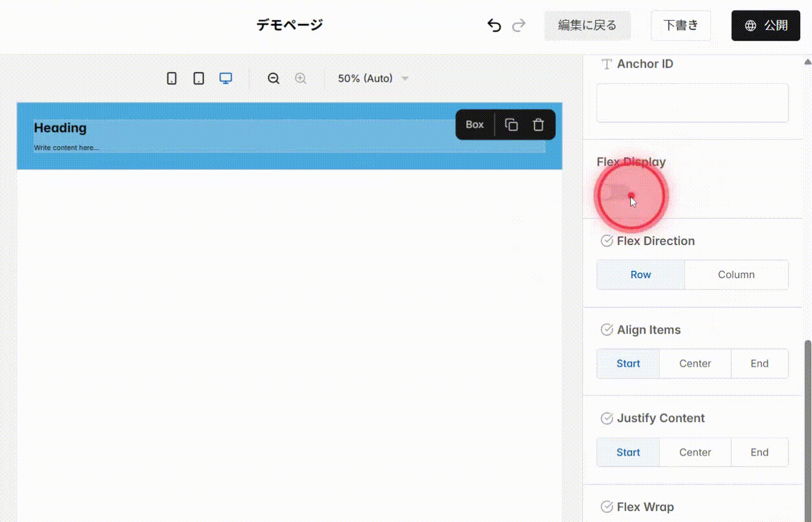812x522 pixels.
Task: Switch to mobile preview mode
Action: tap(171, 78)
